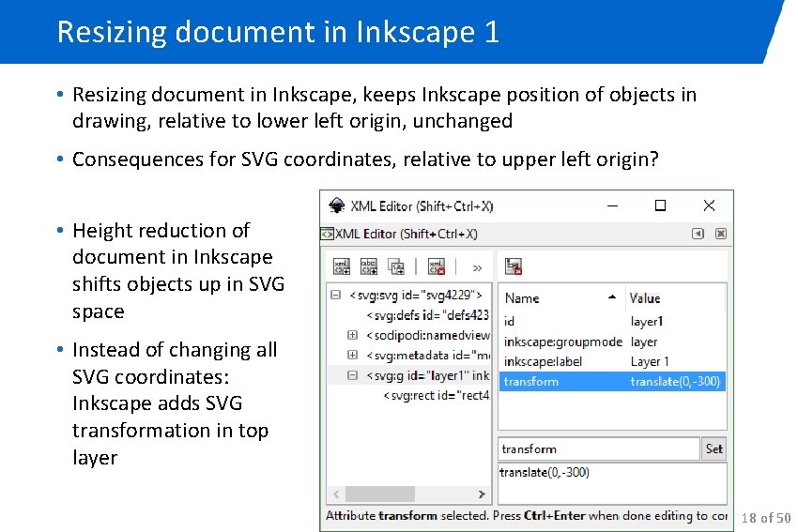The width and height of the screenshot is (798, 532).
Task: Click the node tree horizontal scrollbar thumb
Action: pos(379,494)
